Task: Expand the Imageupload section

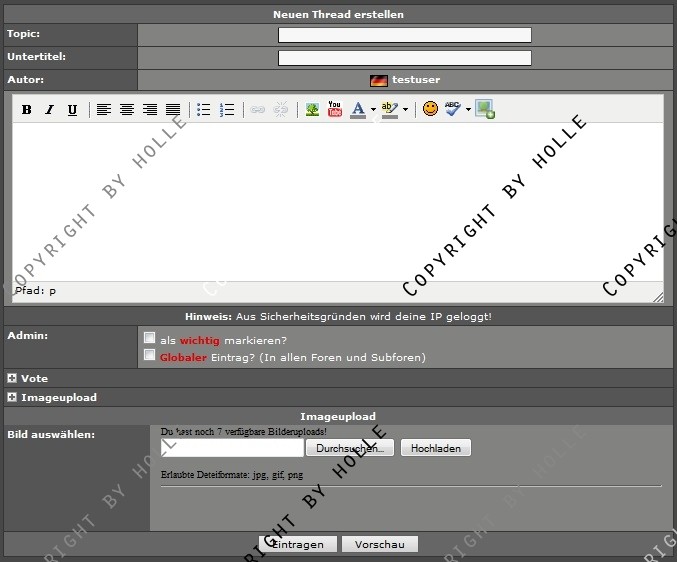Action: (x=12, y=397)
